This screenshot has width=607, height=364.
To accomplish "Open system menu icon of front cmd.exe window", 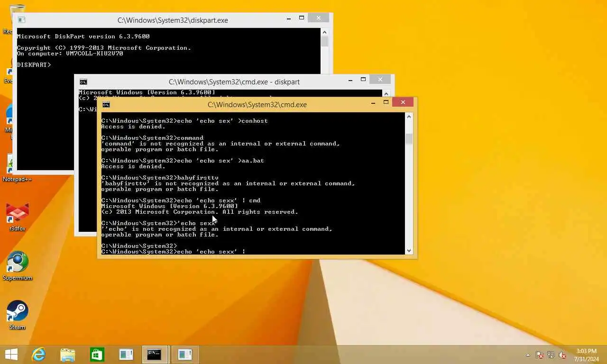I will [x=106, y=104].
